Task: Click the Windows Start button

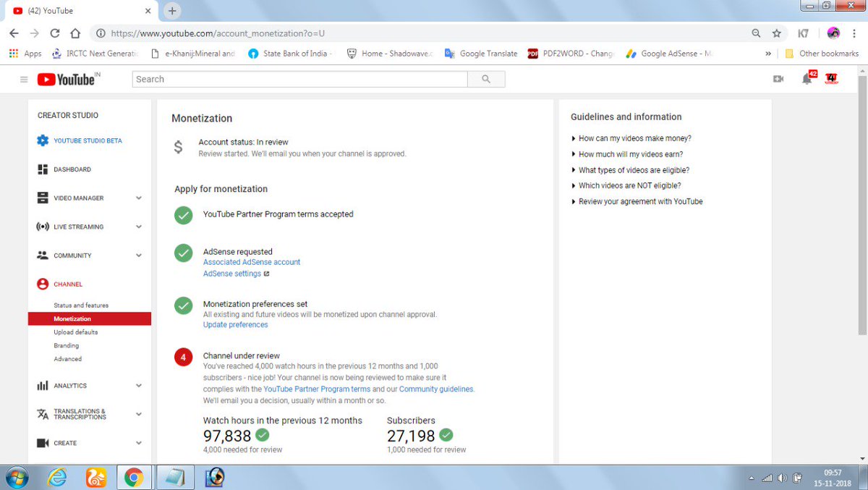Action: coord(16,478)
